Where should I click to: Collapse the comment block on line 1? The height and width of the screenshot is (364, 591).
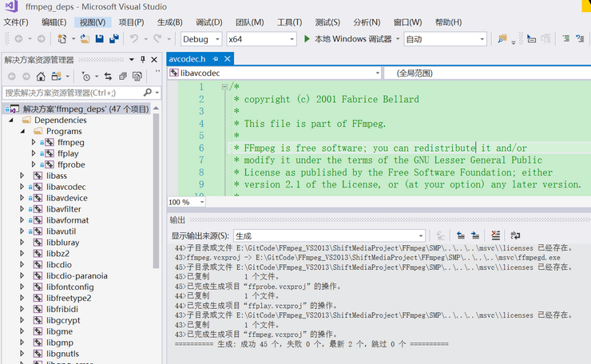pyautogui.click(x=224, y=87)
